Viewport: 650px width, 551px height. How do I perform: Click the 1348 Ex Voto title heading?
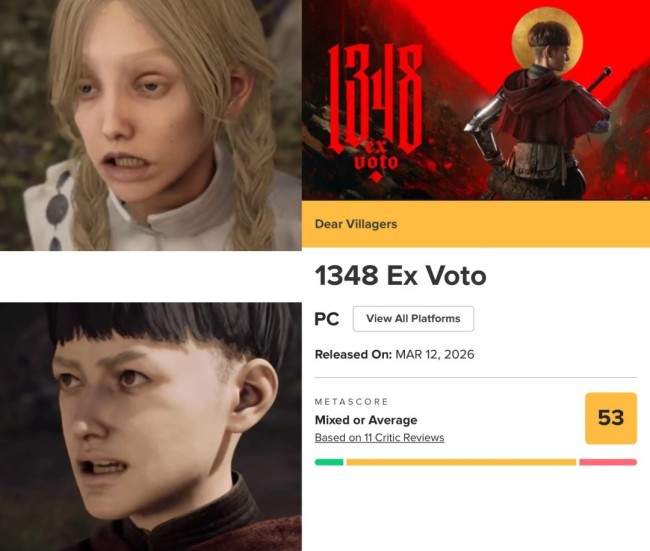coord(400,276)
